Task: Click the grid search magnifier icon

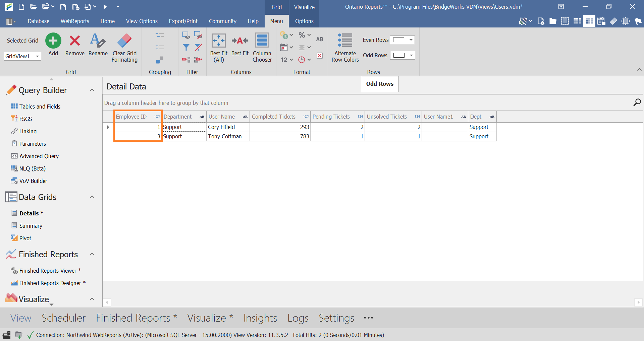Action: (x=637, y=103)
